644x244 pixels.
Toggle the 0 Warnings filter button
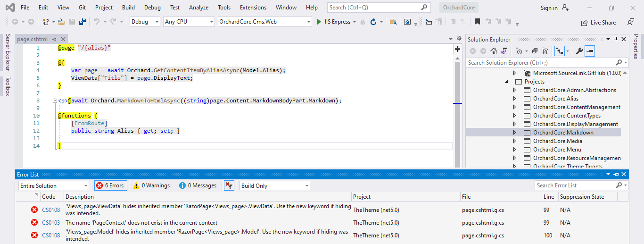pos(151,185)
